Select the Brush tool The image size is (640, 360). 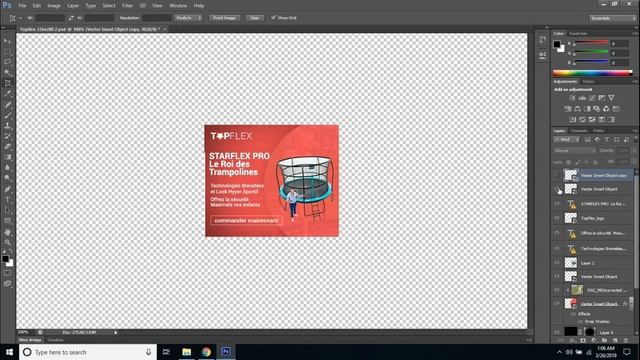coord(7,115)
